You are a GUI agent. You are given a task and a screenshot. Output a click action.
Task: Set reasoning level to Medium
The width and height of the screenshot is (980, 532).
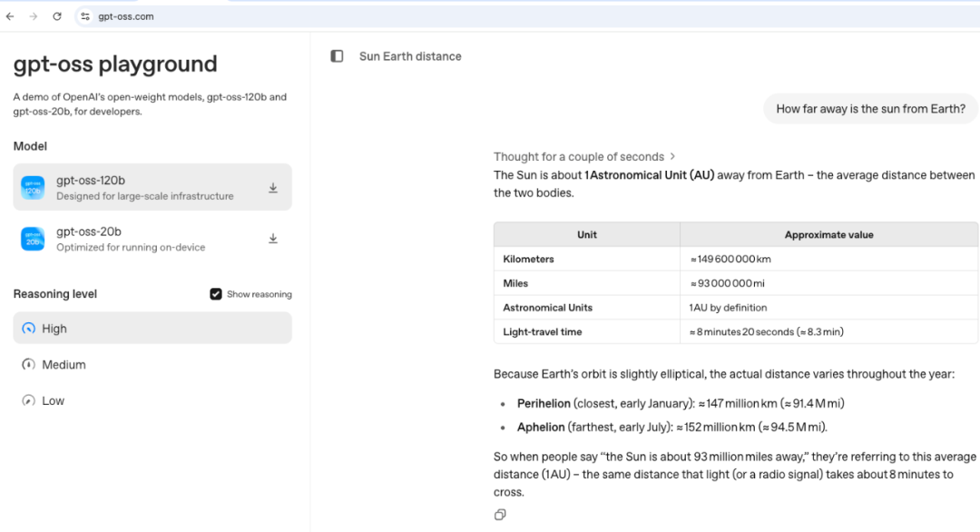tap(152, 364)
